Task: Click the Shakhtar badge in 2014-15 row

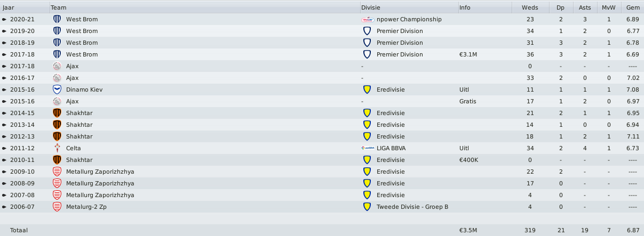Action: 57,113
